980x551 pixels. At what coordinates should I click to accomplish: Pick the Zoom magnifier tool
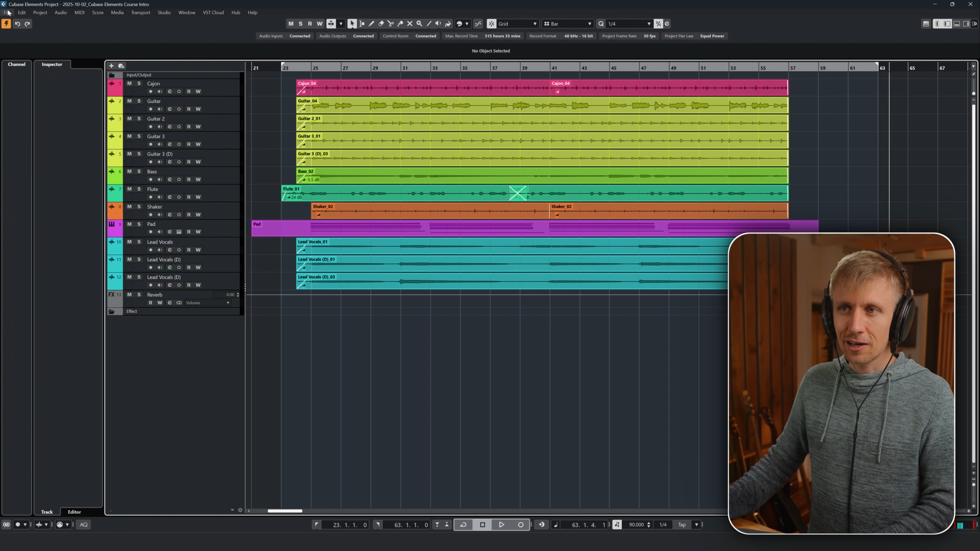pyautogui.click(x=419, y=23)
